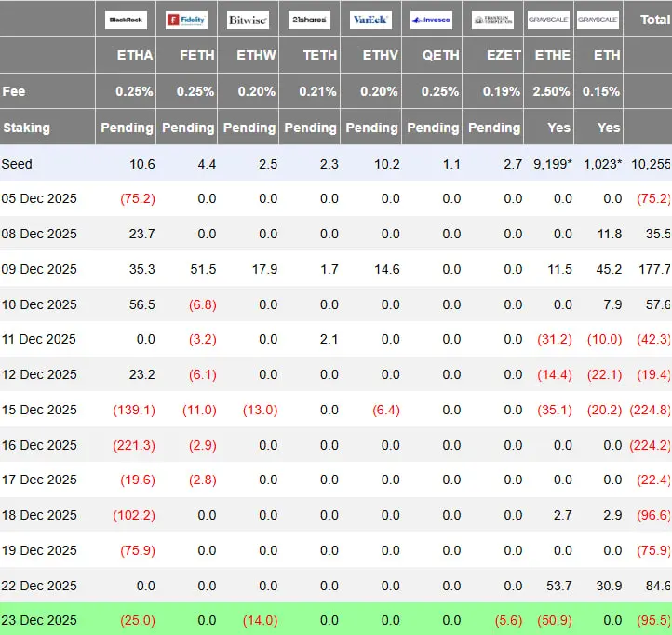Click the BlackRock logo
The image size is (672, 635).
pyautogui.click(x=126, y=20)
